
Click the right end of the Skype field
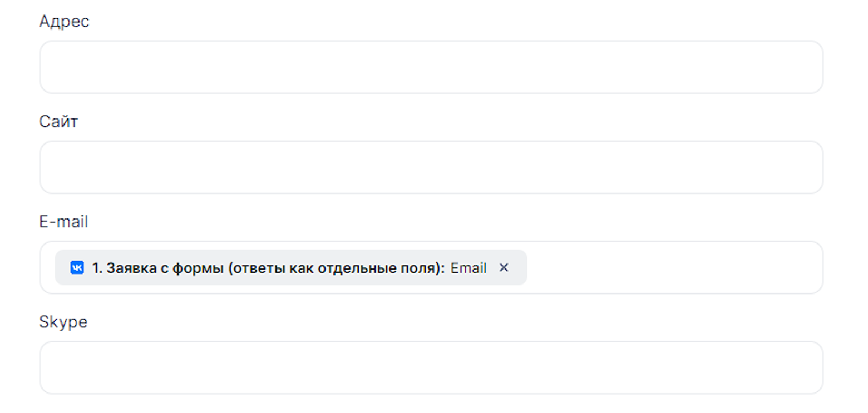coord(810,367)
